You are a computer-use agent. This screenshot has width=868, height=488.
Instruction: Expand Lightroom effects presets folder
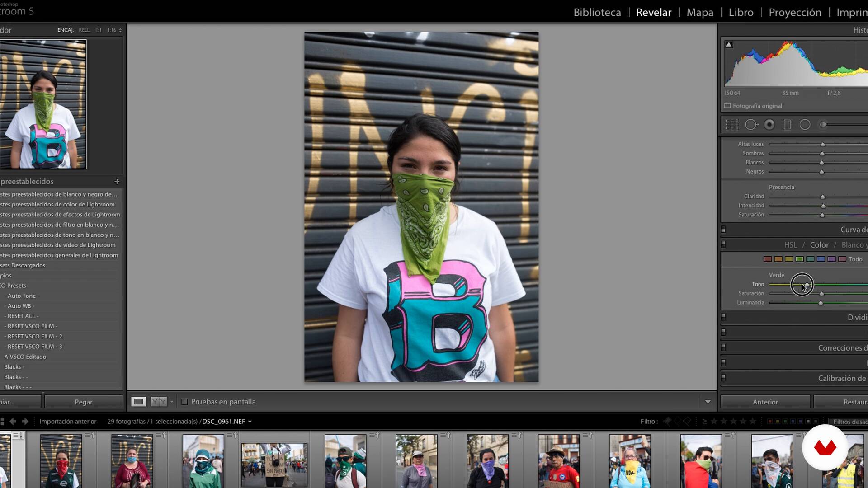click(x=61, y=215)
